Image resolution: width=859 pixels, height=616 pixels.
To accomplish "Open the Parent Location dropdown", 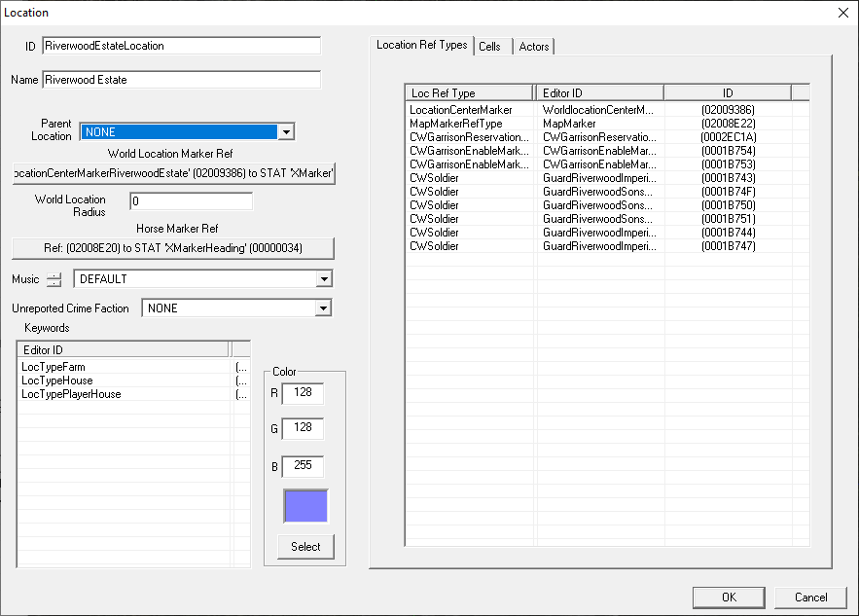I will [285, 132].
